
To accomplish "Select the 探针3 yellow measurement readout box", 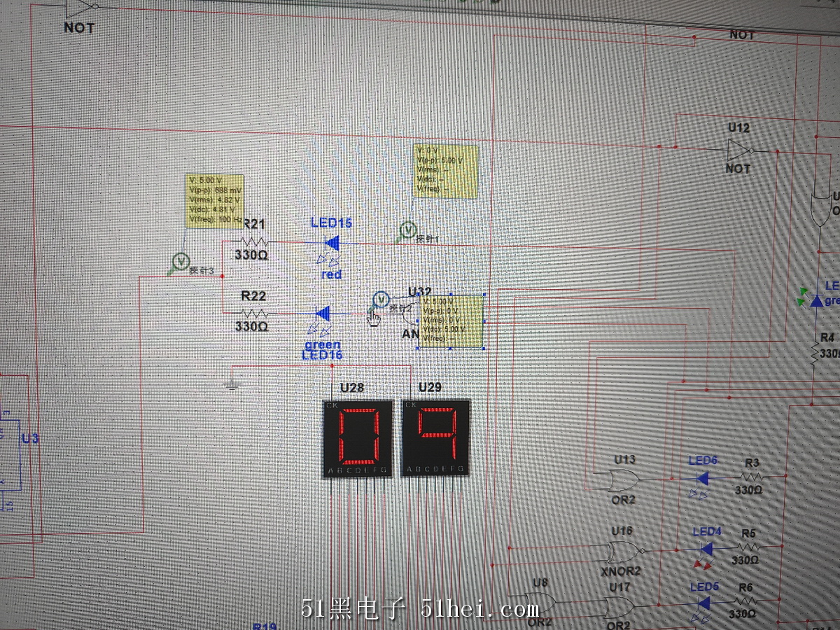I will [x=214, y=201].
